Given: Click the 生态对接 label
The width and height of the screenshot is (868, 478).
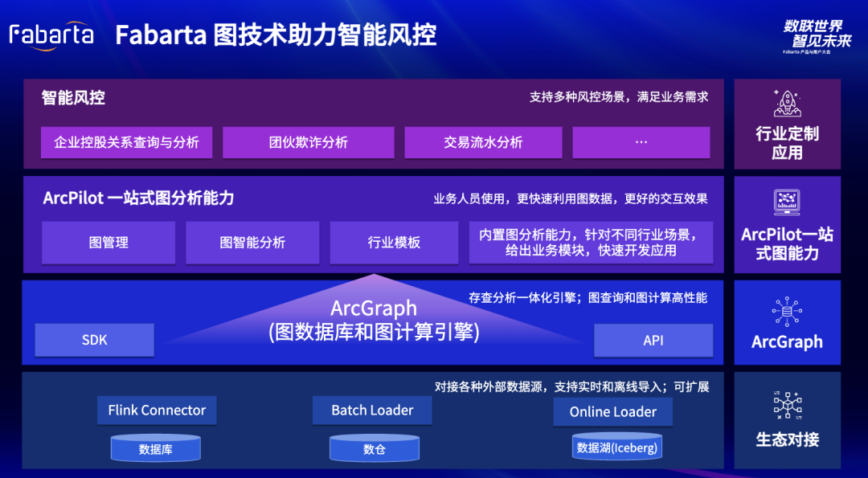Looking at the screenshot, I should (787, 439).
